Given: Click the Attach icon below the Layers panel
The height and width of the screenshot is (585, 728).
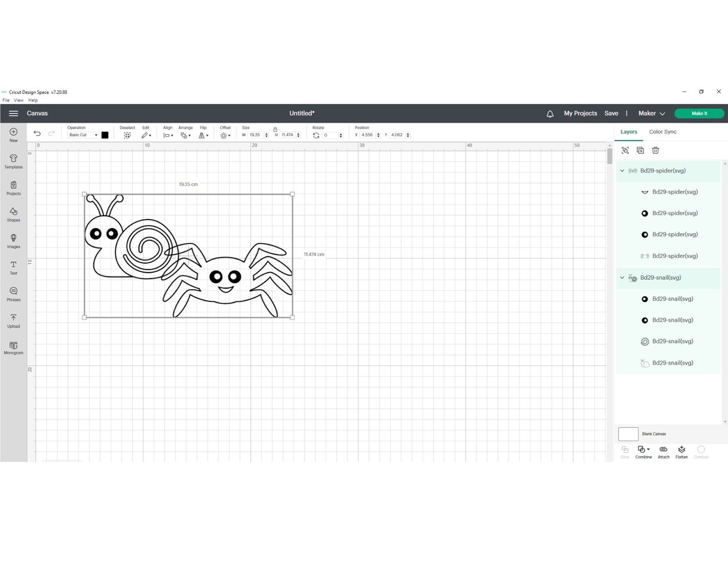Looking at the screenshot, I should [663, 452].
